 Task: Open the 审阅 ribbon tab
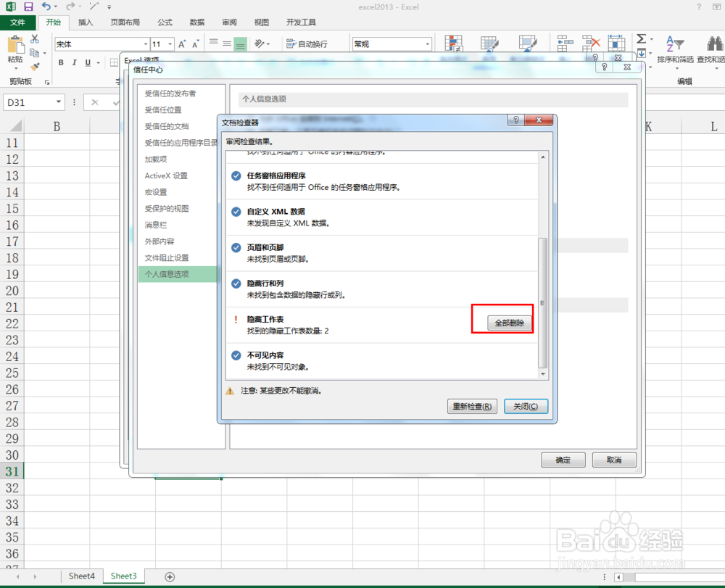pos(229,22)
